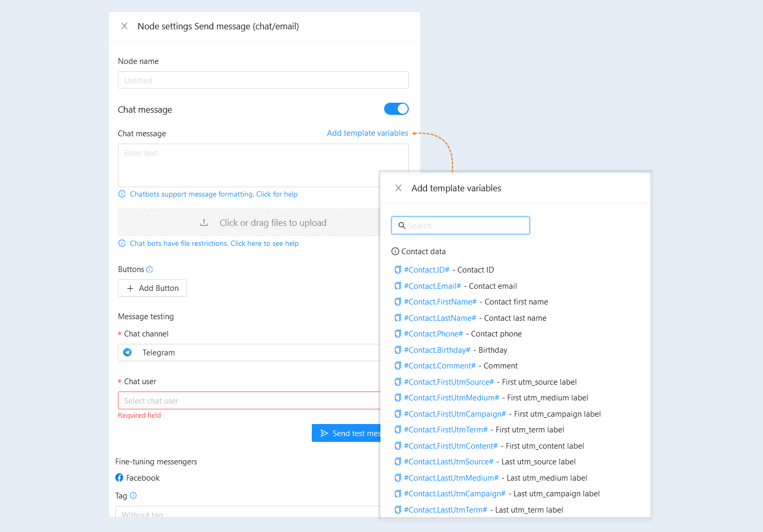Click the Add Button button

tap(152, 288)
